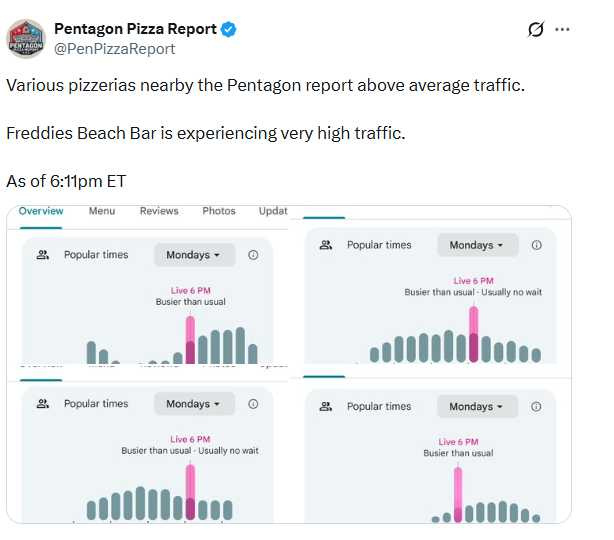Click the @PenPizzaReport handle
The width and height of the screenshot is (614, 540).
coord(114,48)
